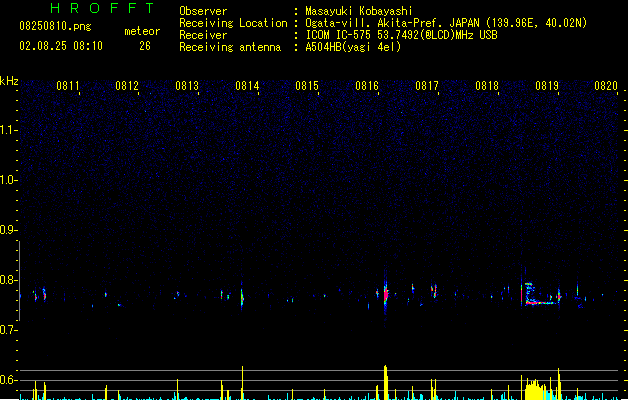Click the Receiving antenna label
Viewport: 629px width, 400px height.
pyautogui.click(x=230, y=47)
